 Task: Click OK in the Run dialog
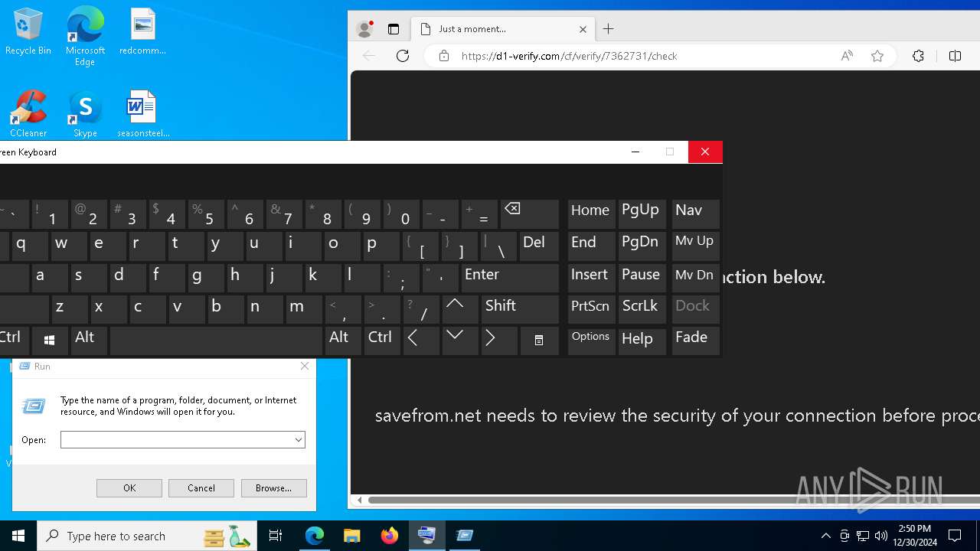[x=129, y=488]
